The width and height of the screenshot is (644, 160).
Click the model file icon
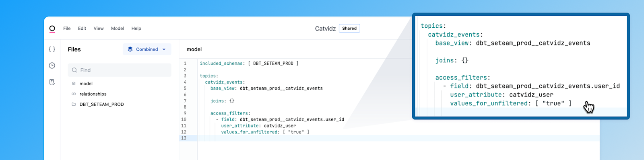tap(74, 84)
